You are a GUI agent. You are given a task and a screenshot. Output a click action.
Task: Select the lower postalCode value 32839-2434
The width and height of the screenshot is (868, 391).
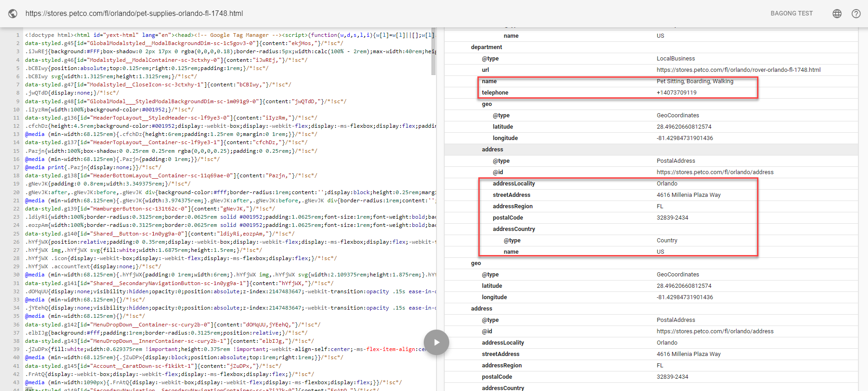click(x=672, y=377)
